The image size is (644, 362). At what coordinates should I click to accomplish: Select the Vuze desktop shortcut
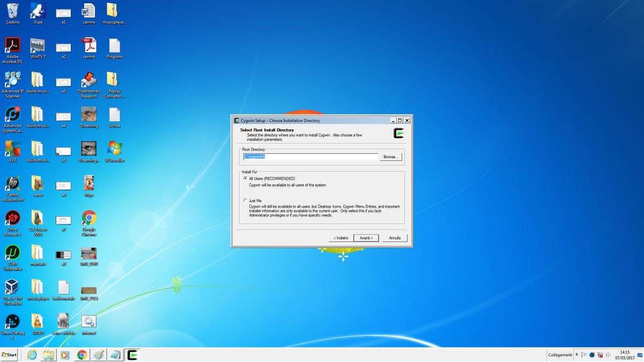coord(38,13)
